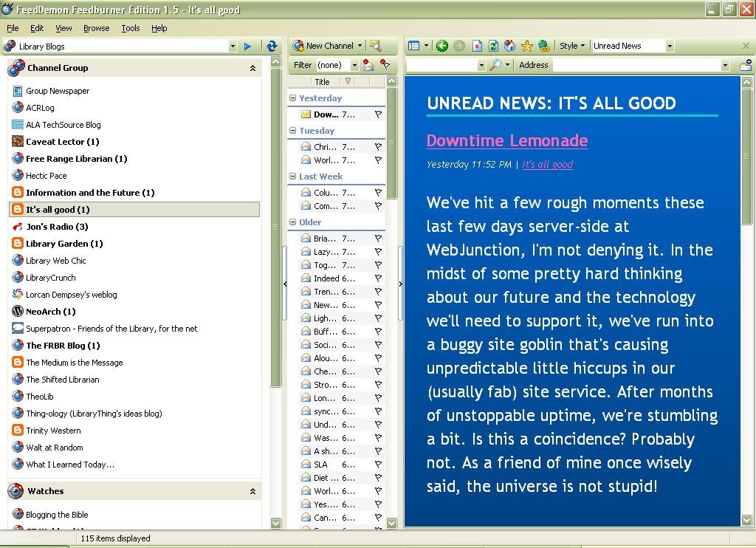
Task: Toggle the flag on the Colu... item
Action: tap(378, 193)
